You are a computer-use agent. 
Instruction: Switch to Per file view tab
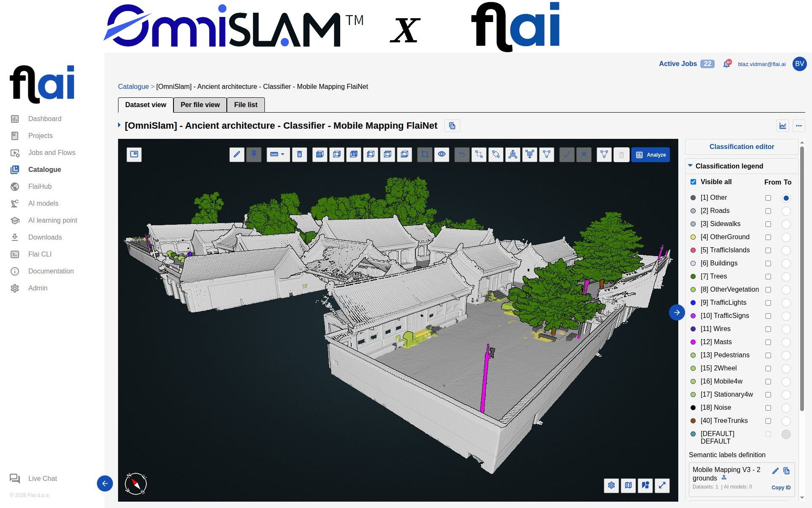click(x=200, y=105)
